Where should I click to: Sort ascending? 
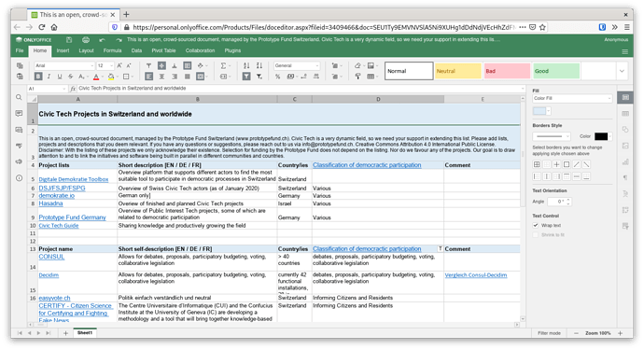246,65
